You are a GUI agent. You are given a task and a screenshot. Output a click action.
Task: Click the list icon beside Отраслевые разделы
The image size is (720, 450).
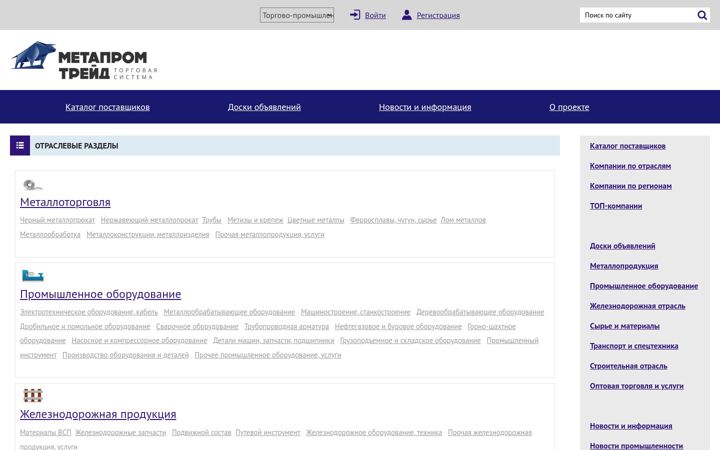tap(20, 146)
